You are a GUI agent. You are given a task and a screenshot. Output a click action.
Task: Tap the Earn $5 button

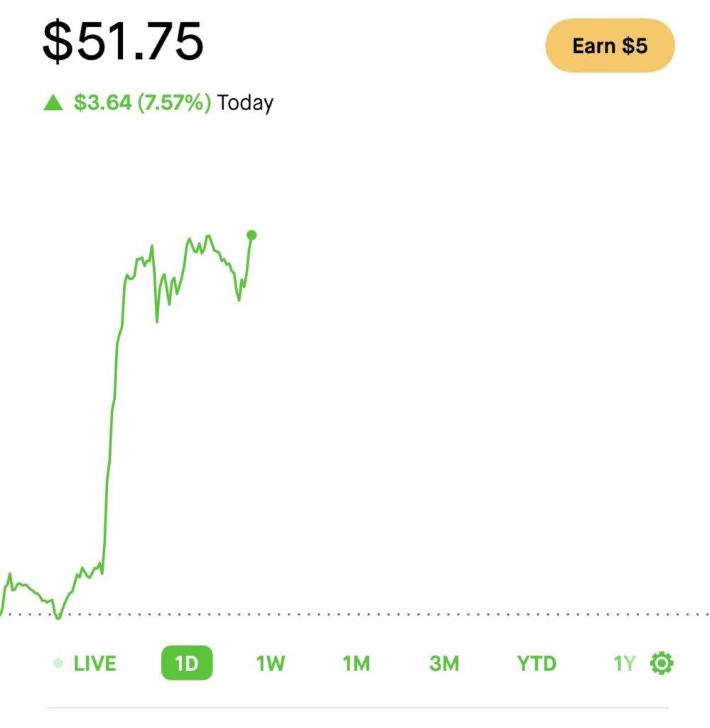(610, 45)
